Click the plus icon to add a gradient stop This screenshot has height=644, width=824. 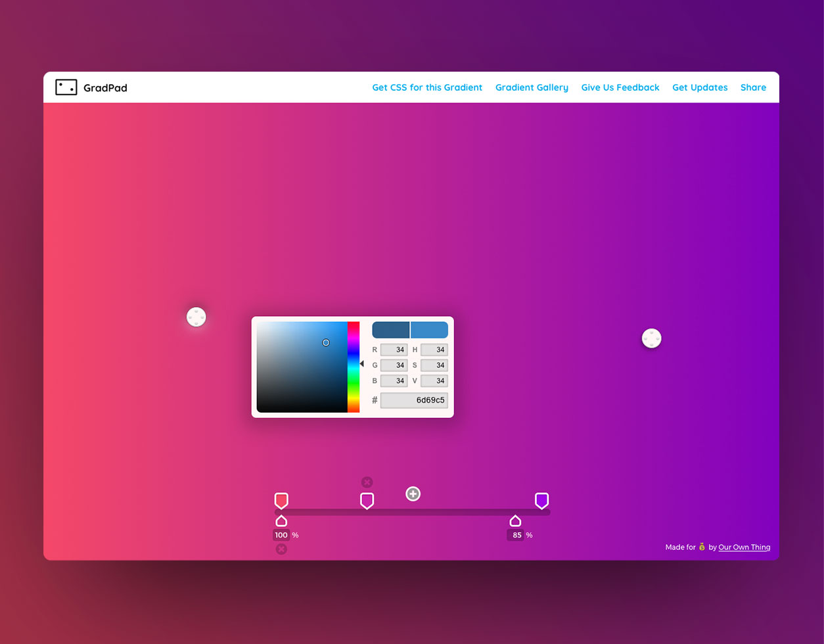413,494
